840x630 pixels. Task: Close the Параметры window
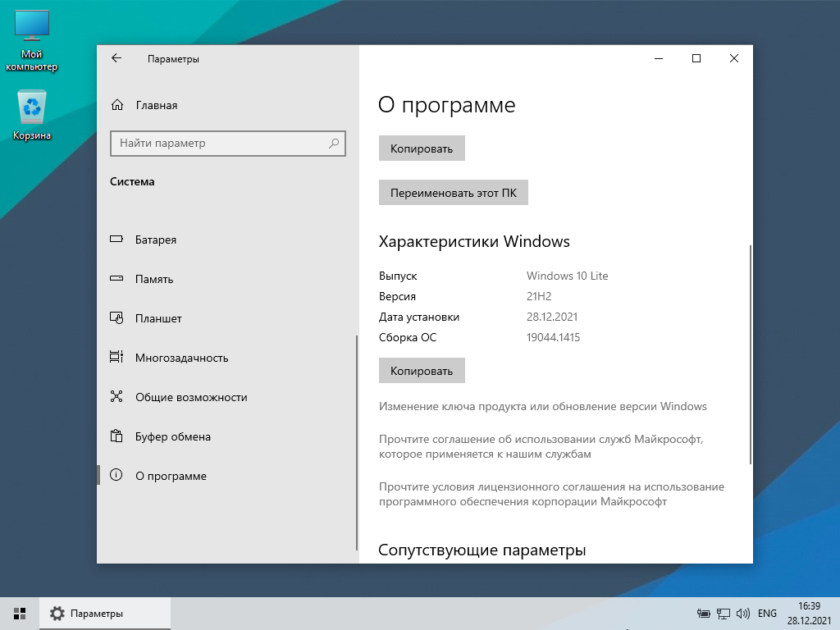coord(734,58)
